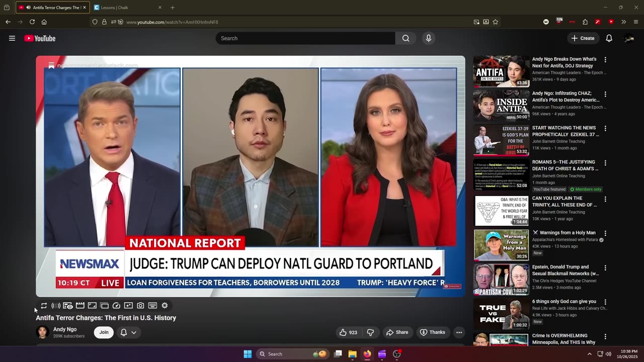Click the picture-in-picture icon in address bar
This screenshot has height=362, width=644.
tap(476, 22)
